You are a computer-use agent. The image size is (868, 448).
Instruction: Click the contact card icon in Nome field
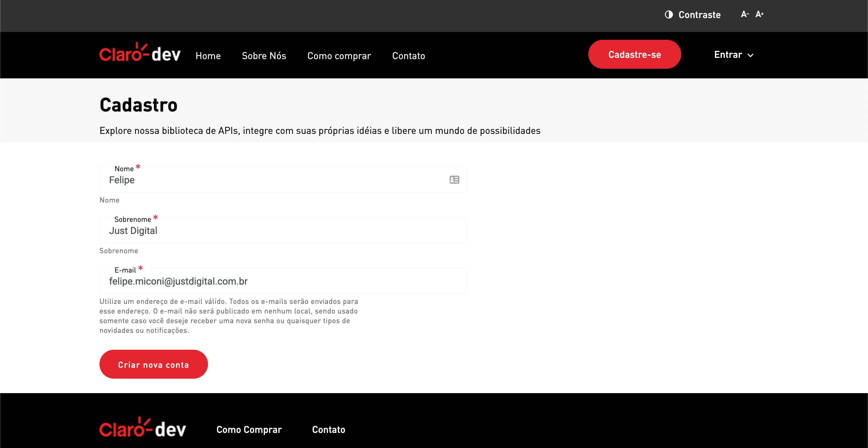[454, 180]
